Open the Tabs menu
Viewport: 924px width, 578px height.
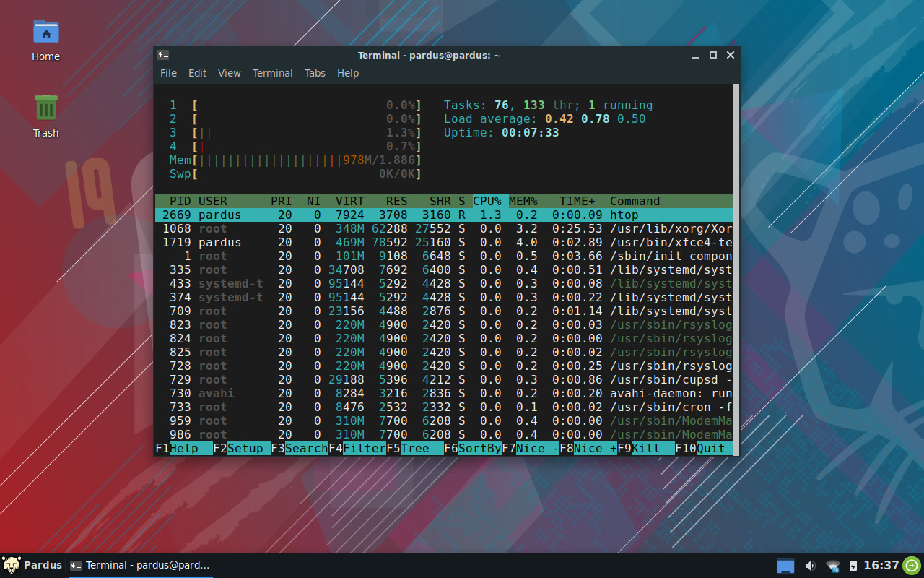pyautogui.click(x=315, y=73)
